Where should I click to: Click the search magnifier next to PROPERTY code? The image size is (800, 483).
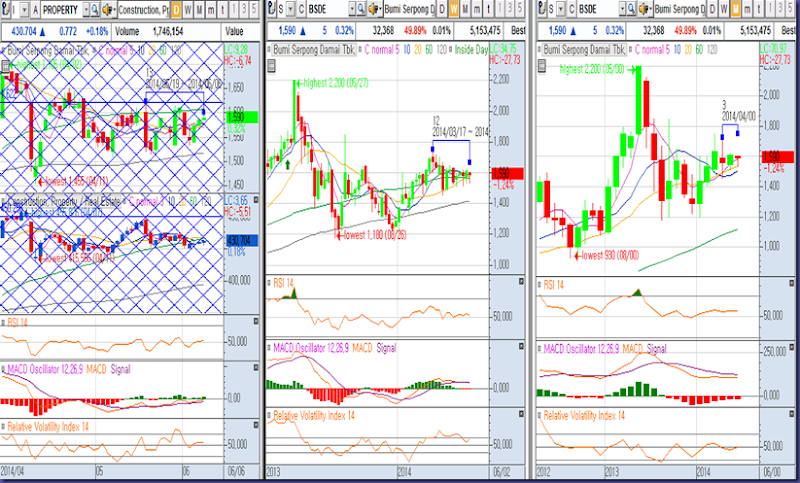95,10
